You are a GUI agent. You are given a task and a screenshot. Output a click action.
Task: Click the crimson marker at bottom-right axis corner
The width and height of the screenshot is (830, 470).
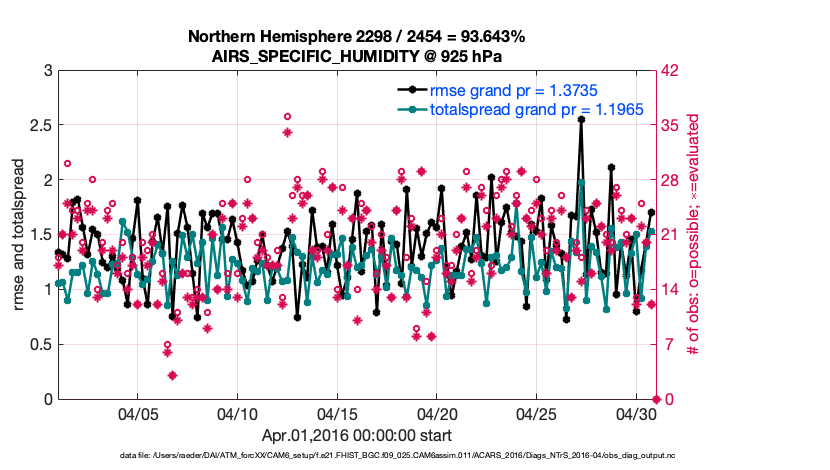click(x=655, y=399)
